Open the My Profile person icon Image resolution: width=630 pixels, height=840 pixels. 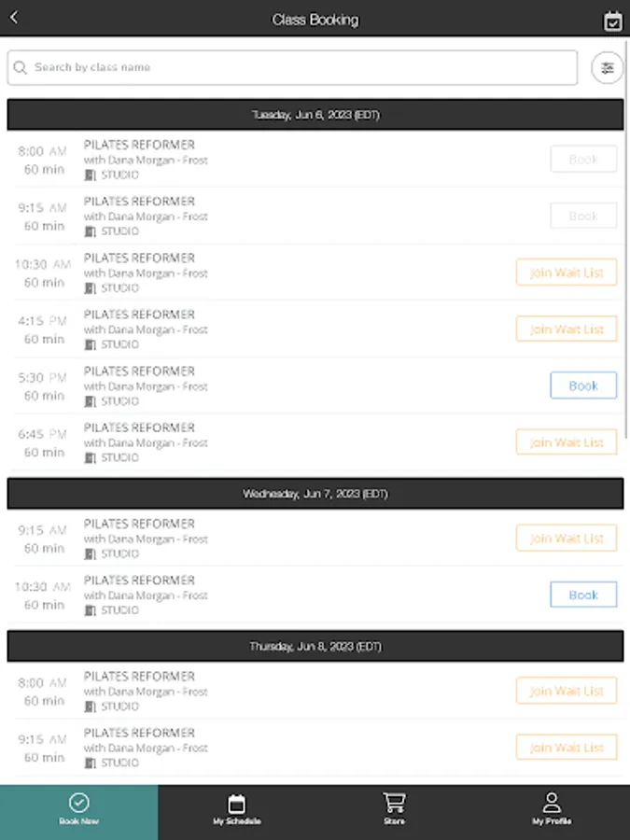[x=552, y=803]
